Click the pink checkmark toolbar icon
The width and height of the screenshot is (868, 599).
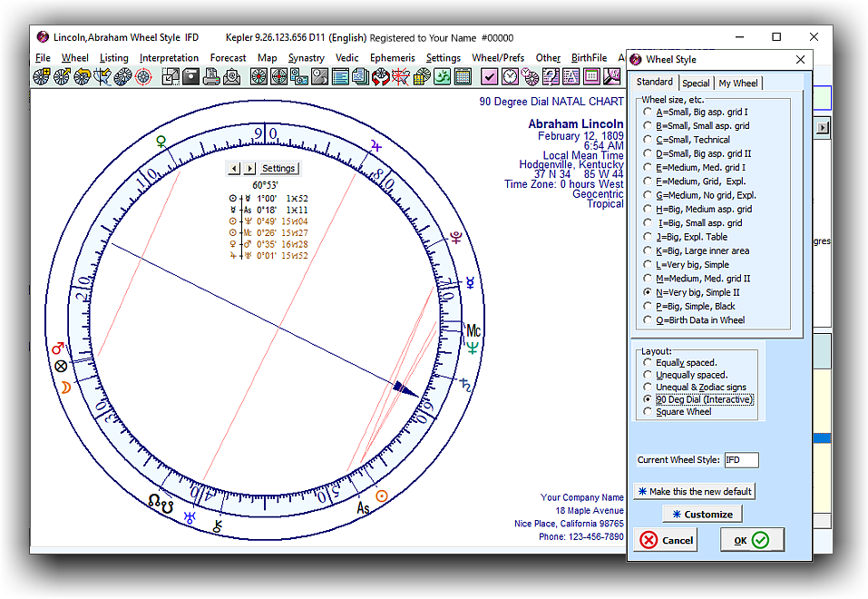click(490, 76)
